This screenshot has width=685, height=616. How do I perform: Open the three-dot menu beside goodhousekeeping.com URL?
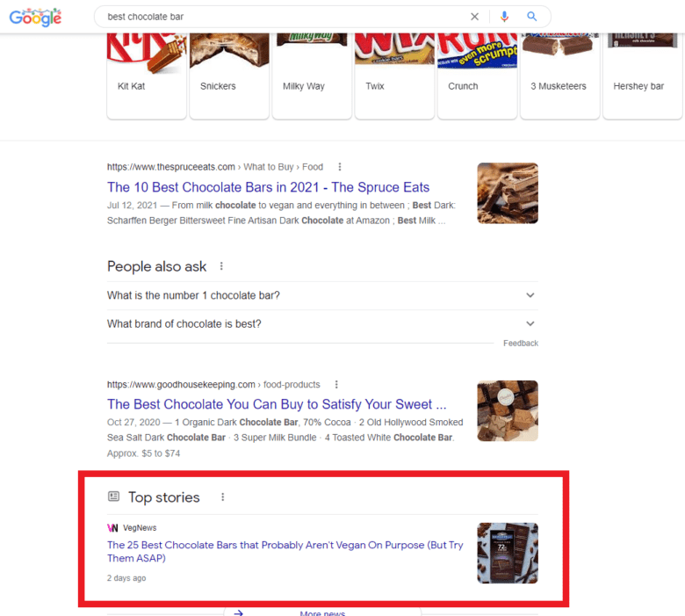[336, 384]
